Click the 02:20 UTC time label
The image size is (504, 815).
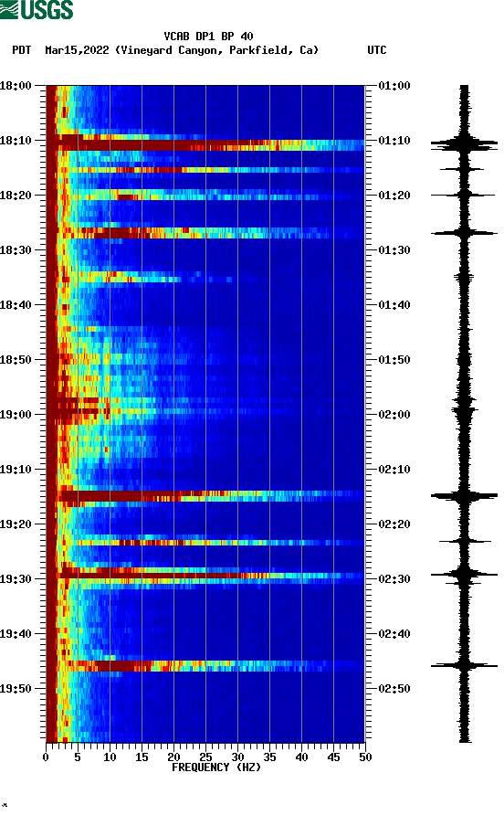point(394,524)
